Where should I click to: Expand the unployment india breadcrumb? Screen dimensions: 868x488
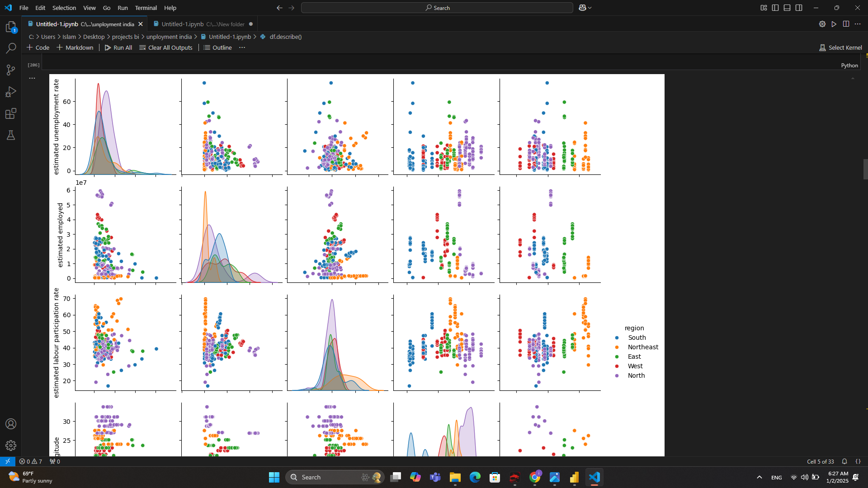[x=169, y=37]
